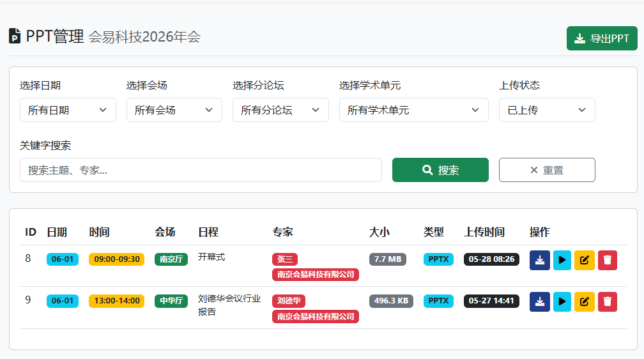Viewport: 644px width, 359px height.
Task: Open the 已上传 upload status dropdown
Action: click(547, 110)
